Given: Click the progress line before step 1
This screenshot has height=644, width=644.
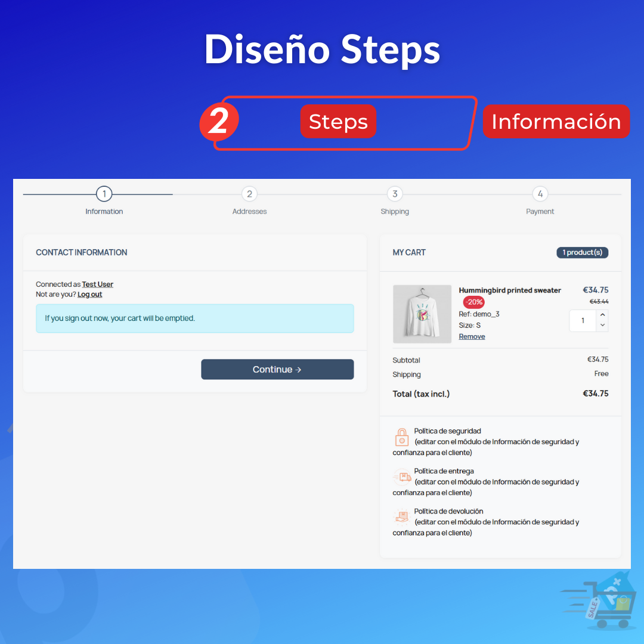Looking at the screenshot, I should (60, 194).
